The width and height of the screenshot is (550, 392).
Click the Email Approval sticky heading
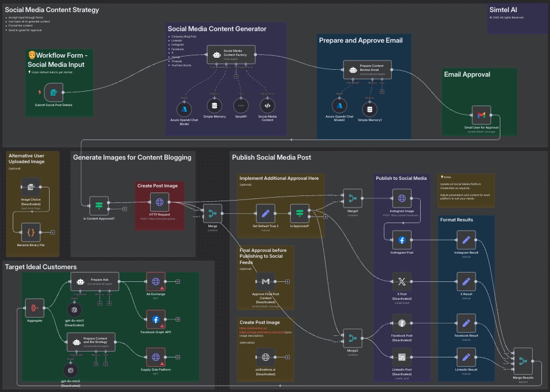coord(467,74)
